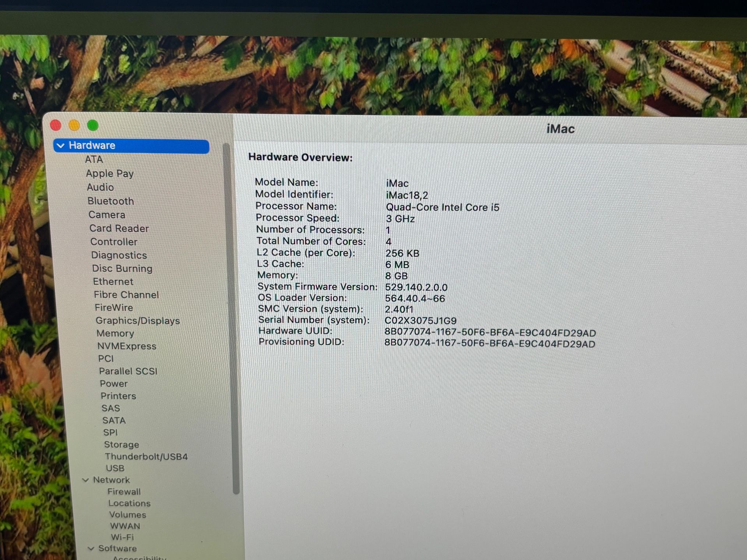The height and width of the screenshot is (560, 747).
Task: Select the Quad-Core Intel Core i5 value
Action: 442,207
